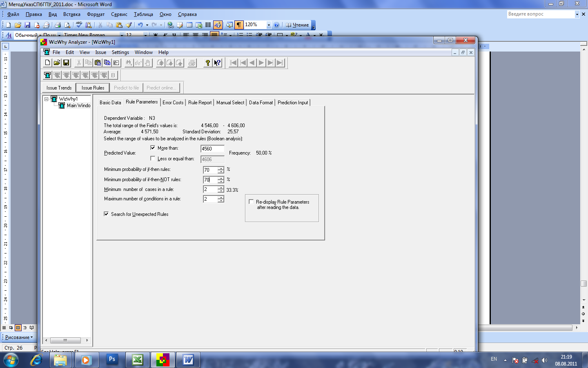Activate WizWhy context help arrow-question icon

[x=217, y=63]
